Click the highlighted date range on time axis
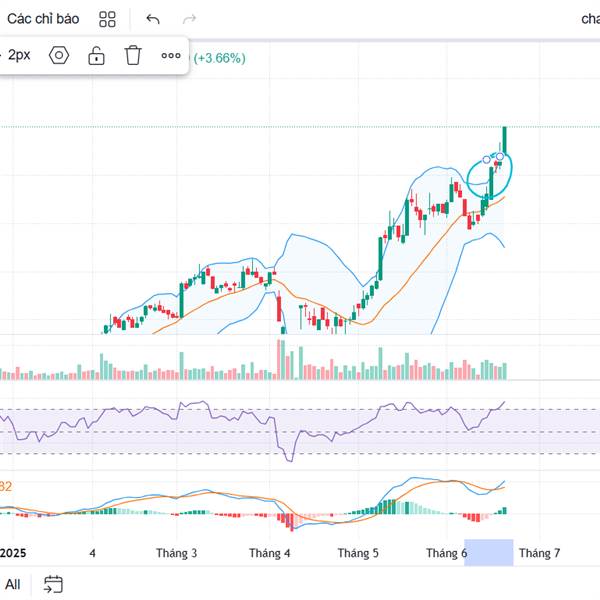Viewport: 600px width, 600px height. click(x=489, y=552)
